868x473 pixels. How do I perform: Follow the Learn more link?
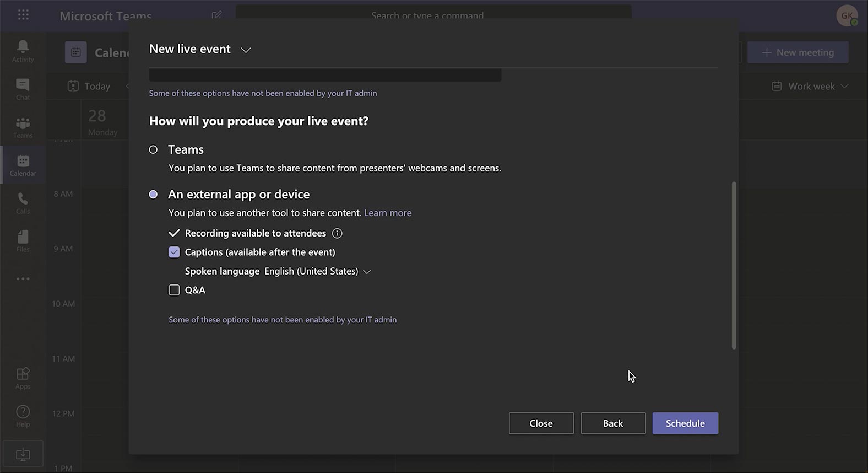tap(388, 213)
